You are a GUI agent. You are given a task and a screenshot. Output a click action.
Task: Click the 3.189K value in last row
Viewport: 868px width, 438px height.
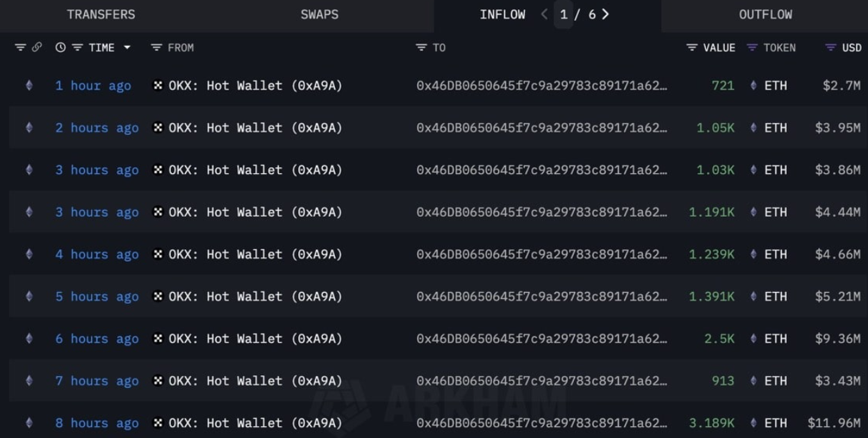(712, 423)
